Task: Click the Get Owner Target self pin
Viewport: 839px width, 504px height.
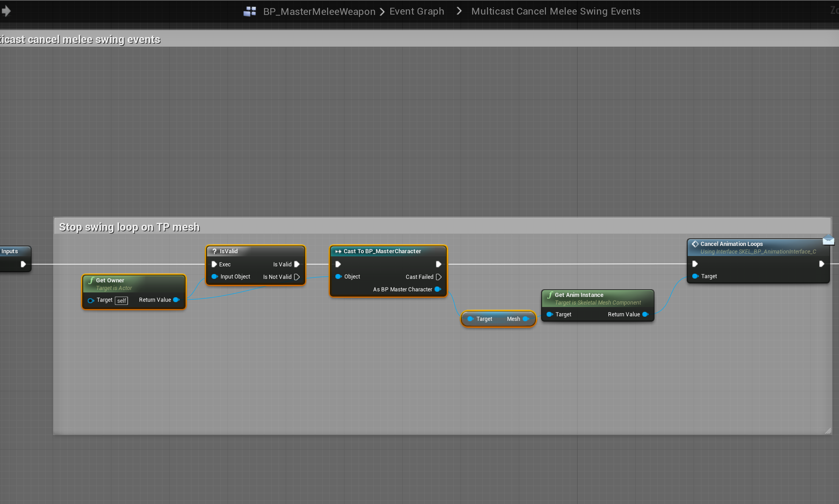Action: pyautogui.click(x=91, y=300)
